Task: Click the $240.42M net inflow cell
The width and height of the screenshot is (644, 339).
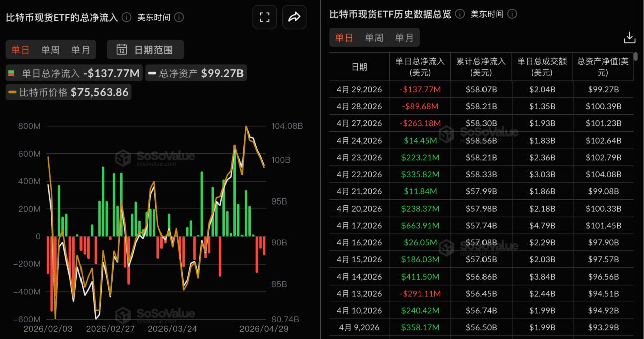Action: (x=420, y=310)
